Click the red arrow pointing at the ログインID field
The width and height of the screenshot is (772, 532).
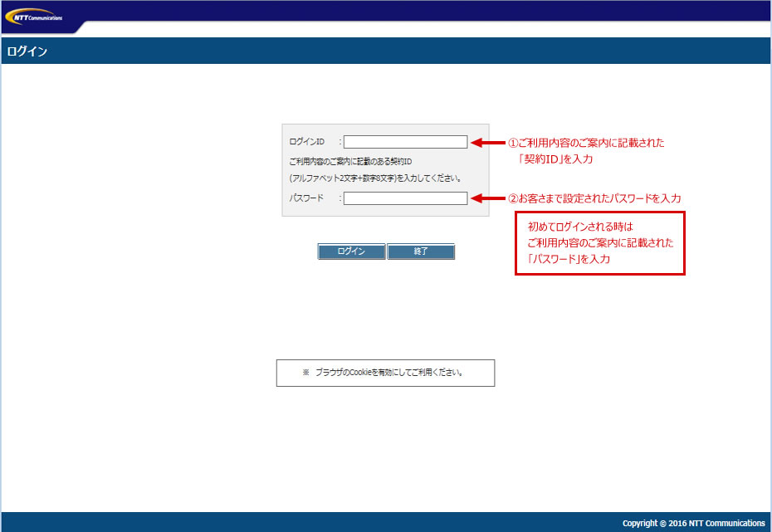pyautogui.click(x=488, y=143)
